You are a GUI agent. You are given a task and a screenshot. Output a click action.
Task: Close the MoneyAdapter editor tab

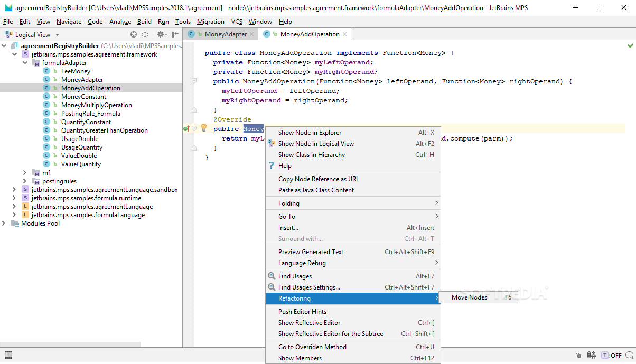point(252,34)
